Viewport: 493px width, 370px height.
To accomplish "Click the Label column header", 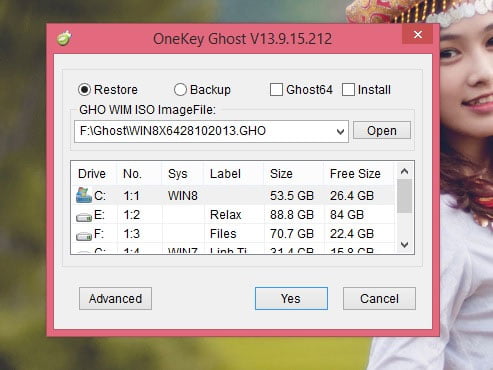I will 234,174.
